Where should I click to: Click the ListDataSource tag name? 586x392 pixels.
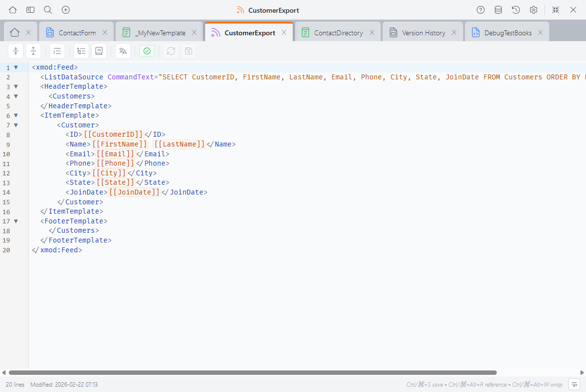click(x=73, y=77)
